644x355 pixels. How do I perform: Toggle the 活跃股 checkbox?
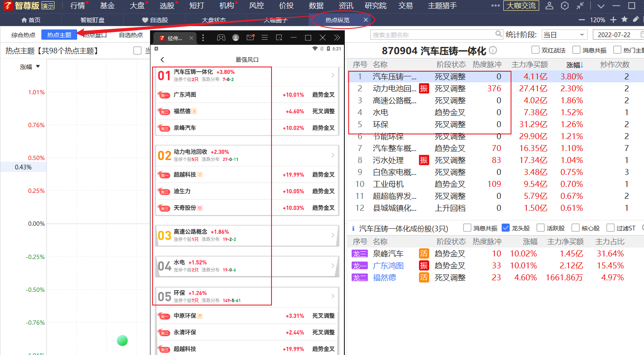point(541,228)
